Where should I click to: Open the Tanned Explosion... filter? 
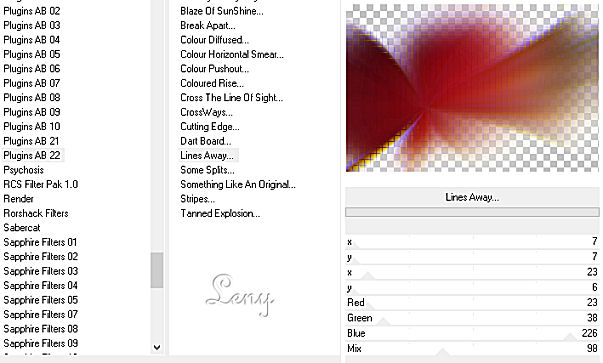click(220, 213)
